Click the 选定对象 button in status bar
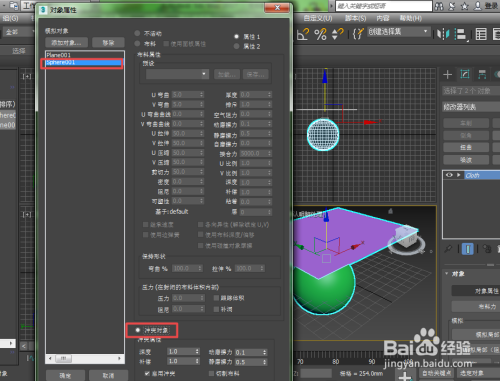500x381 pixels. pos(471,373)
